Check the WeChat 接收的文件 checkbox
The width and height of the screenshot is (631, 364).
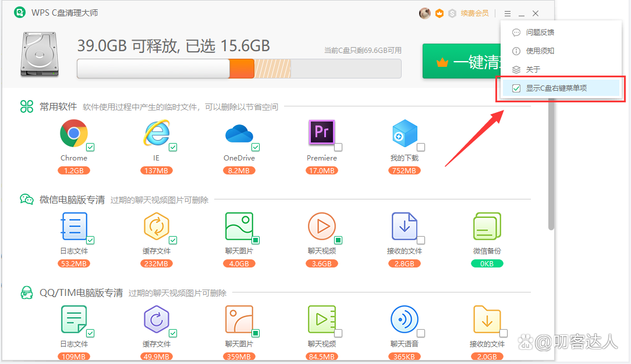point(421,240)
